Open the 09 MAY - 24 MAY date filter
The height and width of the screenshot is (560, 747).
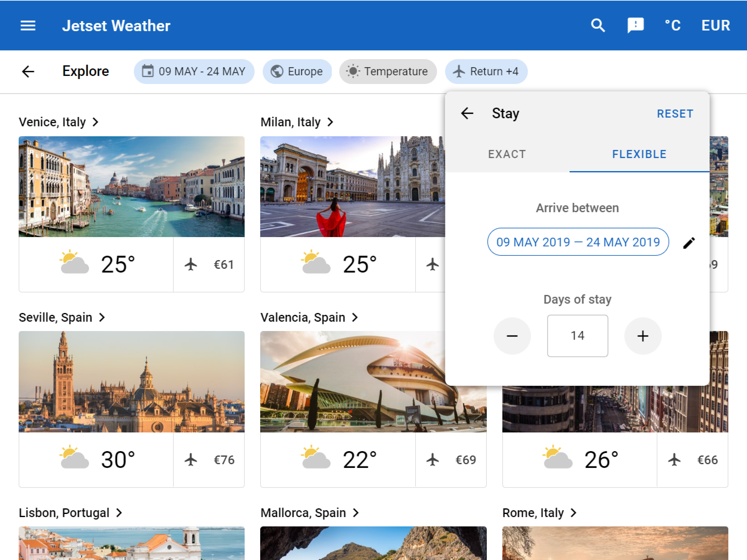(194, 71)
